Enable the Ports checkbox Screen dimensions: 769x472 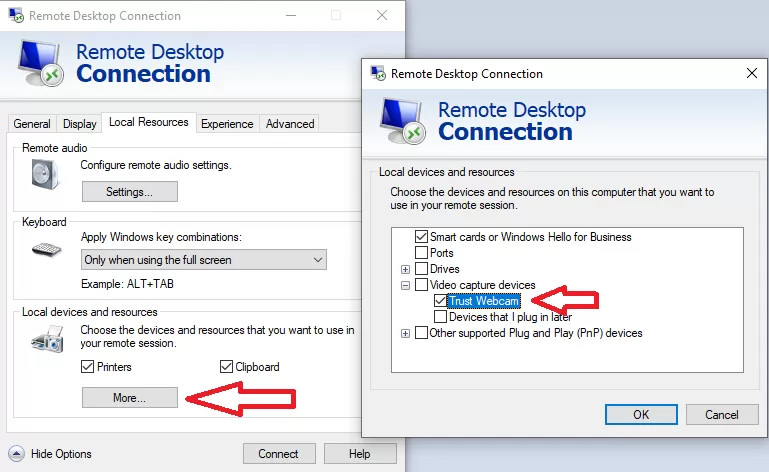[x=421, y=253]
